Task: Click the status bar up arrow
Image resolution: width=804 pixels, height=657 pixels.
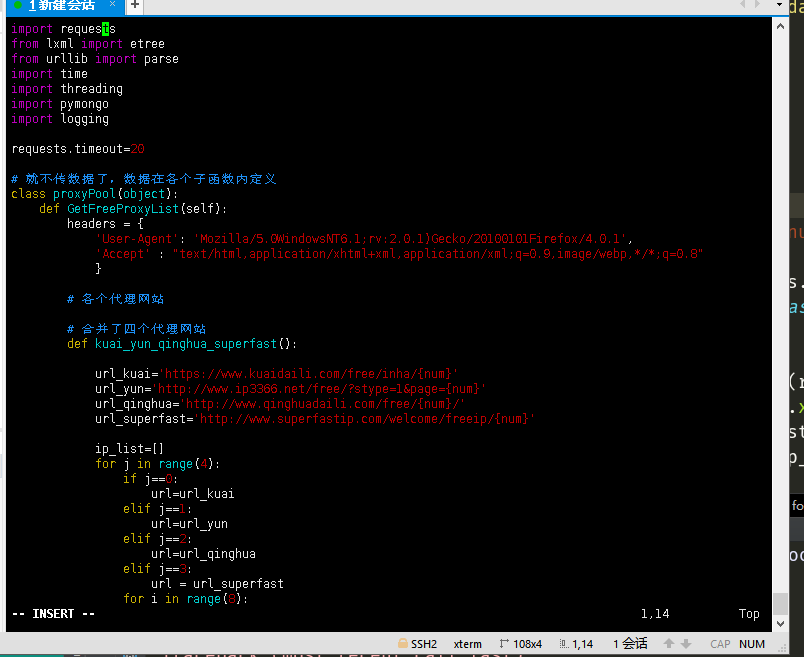Action: coord(669,644)
